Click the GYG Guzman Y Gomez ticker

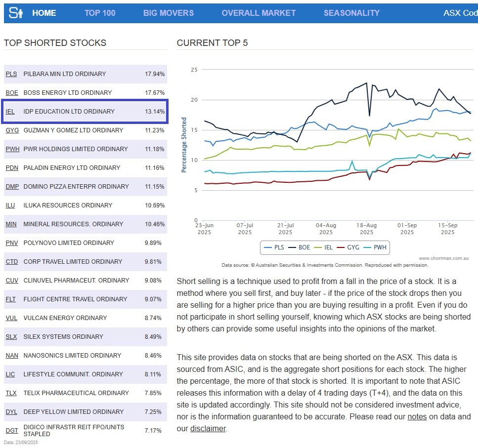click(x=12, y=130)
